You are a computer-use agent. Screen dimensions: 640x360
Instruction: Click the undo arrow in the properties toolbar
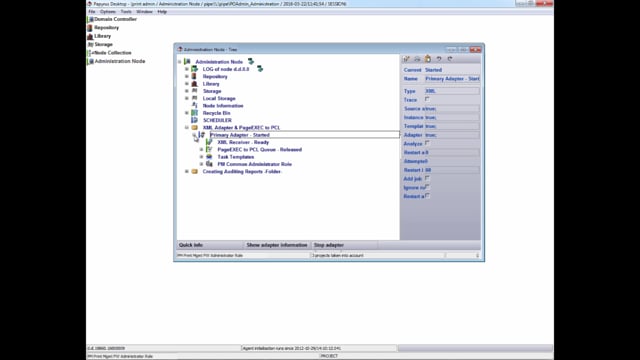[439, 59]
